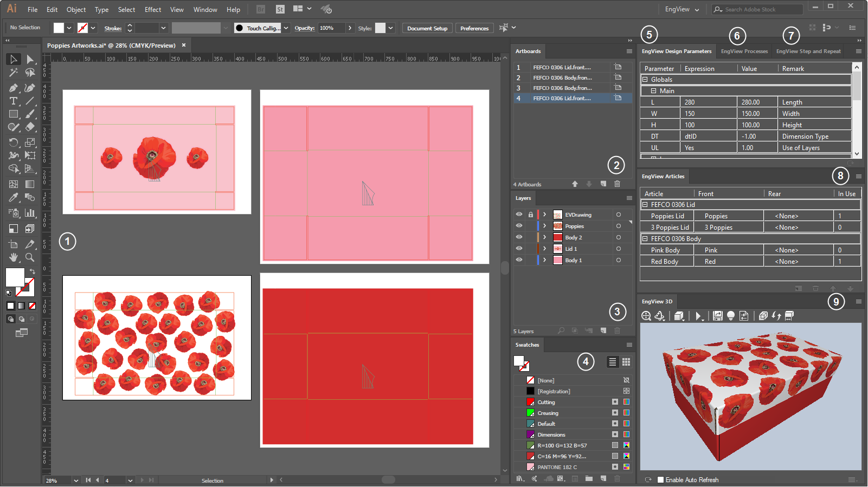This screenshot has height=487, width=868.
Task: Enable Auto Refresh checkbox
Action: point(660,480)
